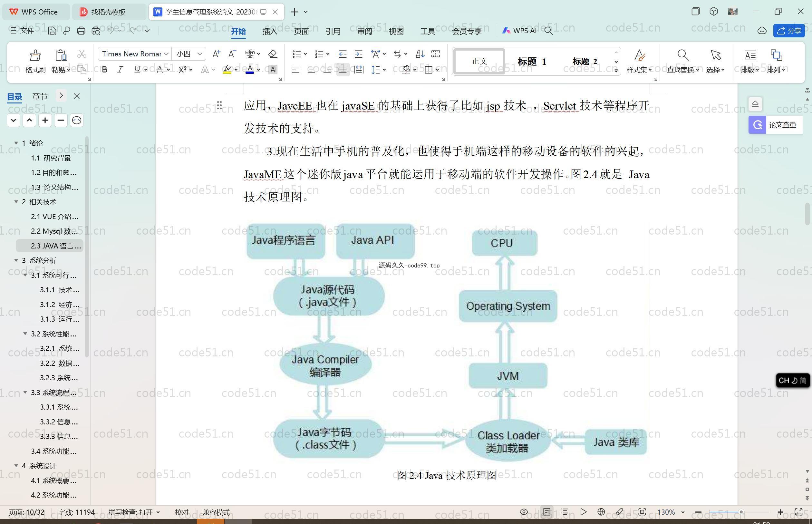Image resolution: width=812 pixels, height=524 pixels.
Task: Click the Format Painter (格式刷) icon
Action: point(35,55)
